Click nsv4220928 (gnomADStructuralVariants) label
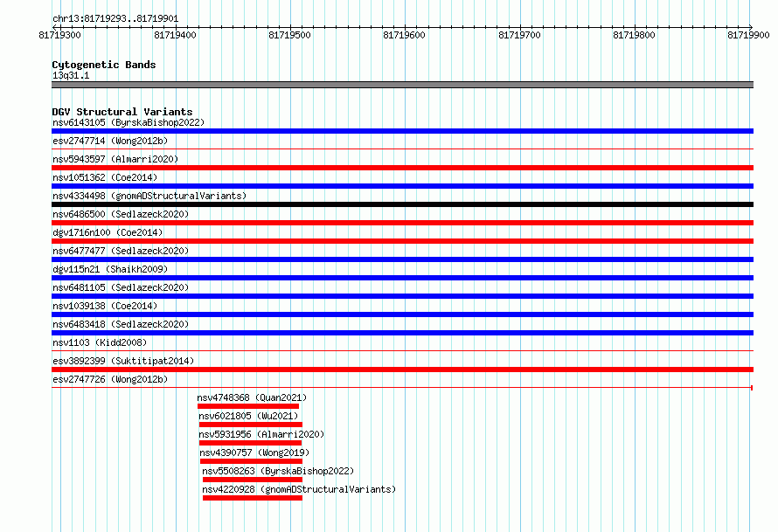The image size is (778, 532). pos(299,489)
